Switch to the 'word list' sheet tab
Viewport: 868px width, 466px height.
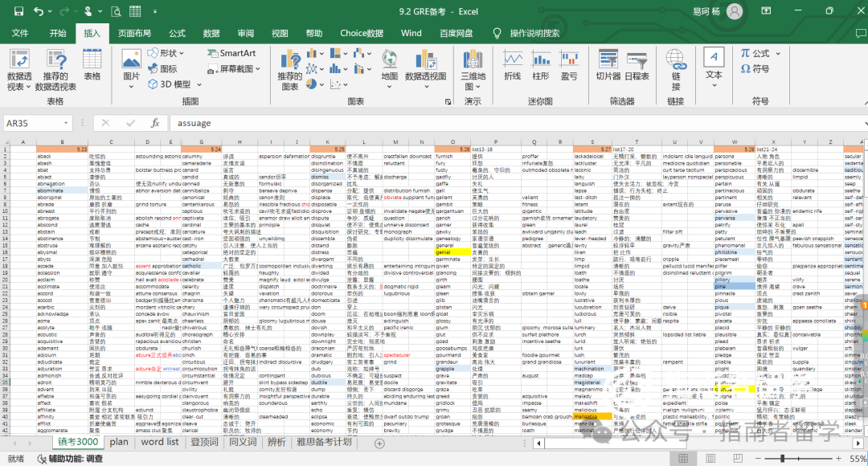160,442
